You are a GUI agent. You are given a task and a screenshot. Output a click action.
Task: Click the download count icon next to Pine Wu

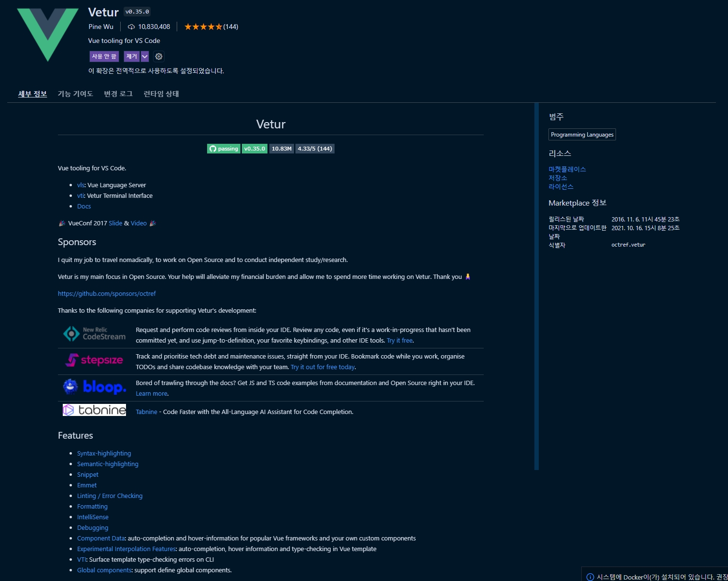tap(131, 27)
